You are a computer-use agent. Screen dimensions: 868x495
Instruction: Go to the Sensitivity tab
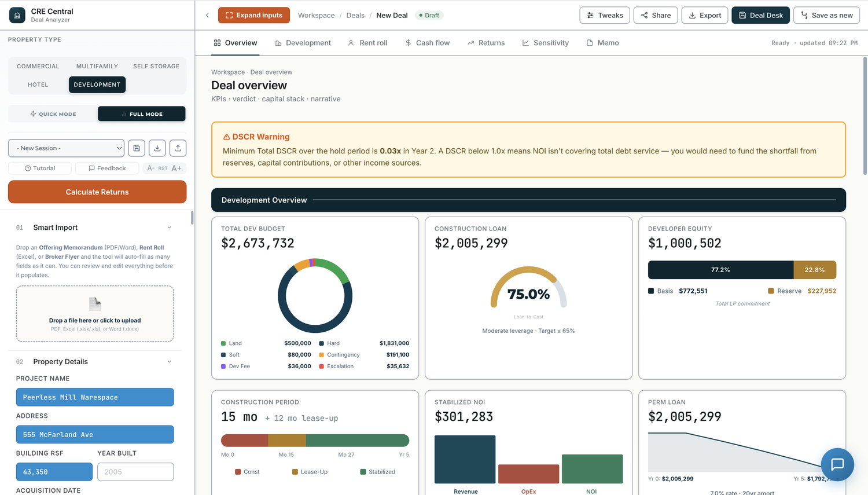546,43
